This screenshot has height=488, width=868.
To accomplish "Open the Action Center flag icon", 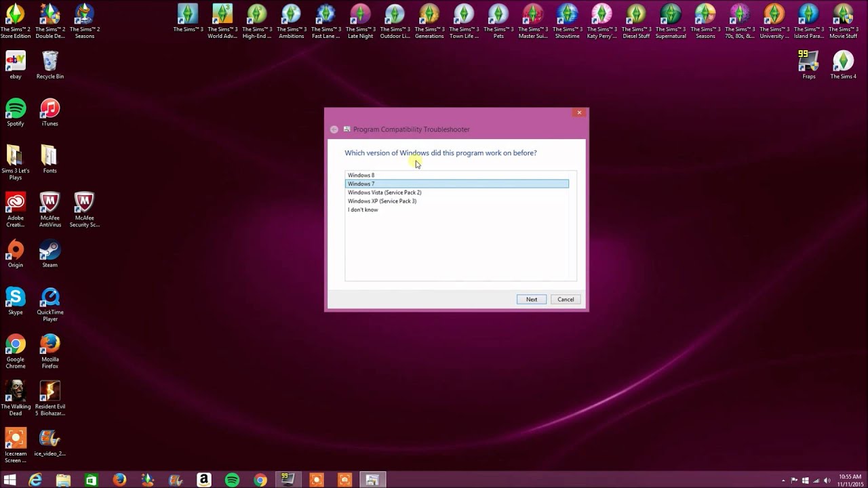I will pyautogui.click(x=795, y=480).
